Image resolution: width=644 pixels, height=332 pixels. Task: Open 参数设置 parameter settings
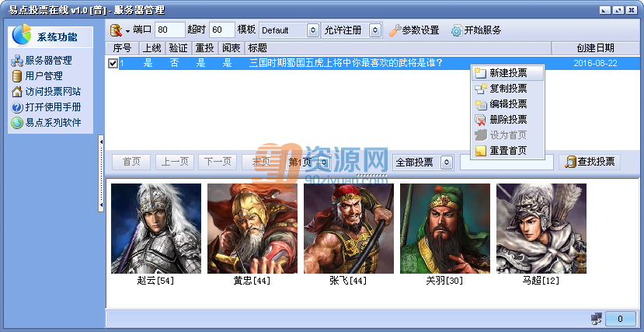pyautogui.click(x=414, y=30)
